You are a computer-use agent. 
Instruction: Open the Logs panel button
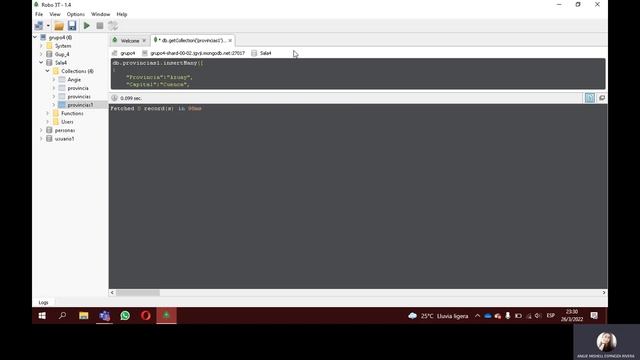[43, 302]
